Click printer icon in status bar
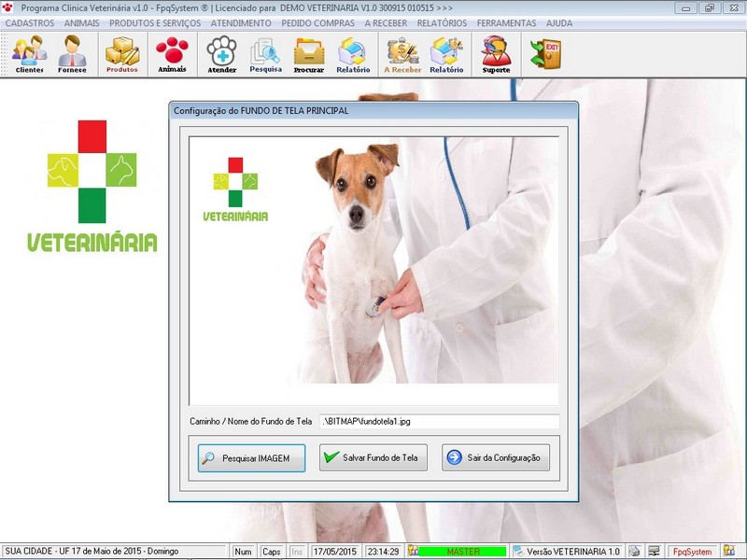 [x=634, y=551]
